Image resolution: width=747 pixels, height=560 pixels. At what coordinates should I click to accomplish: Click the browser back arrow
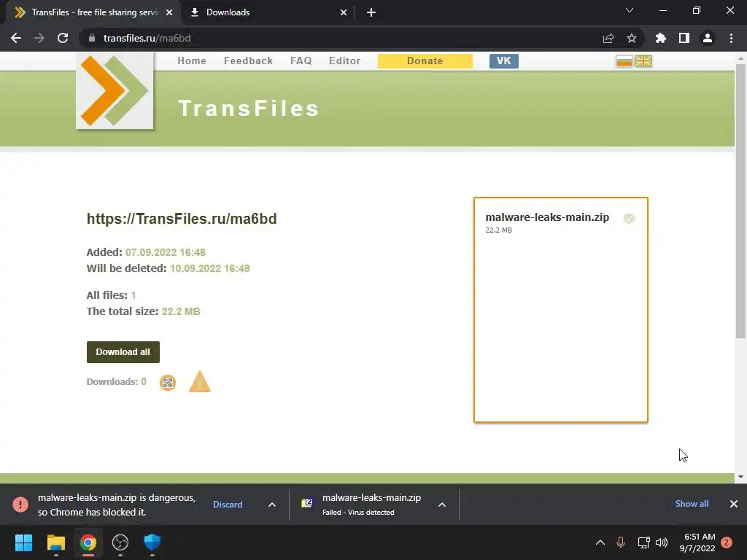16,38
